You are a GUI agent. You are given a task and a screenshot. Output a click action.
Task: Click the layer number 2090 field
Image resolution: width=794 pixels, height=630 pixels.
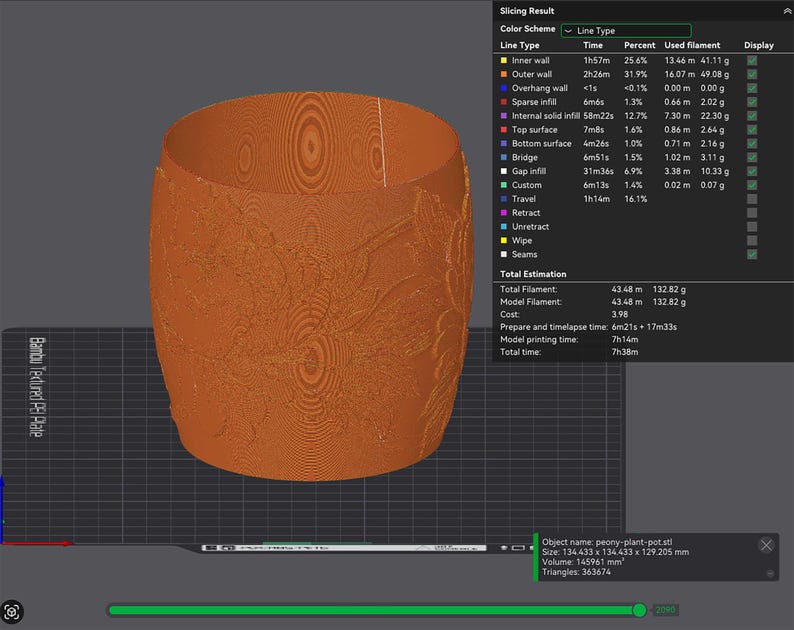coord(665,610)
